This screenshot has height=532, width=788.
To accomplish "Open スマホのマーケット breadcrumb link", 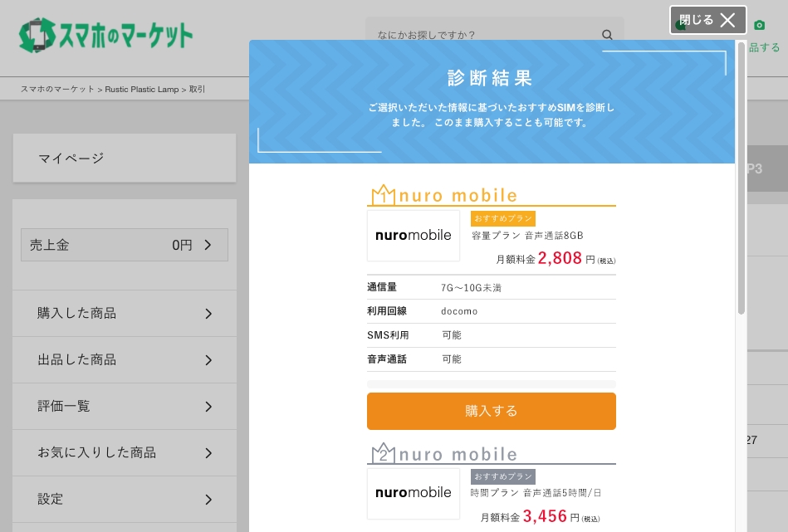I will [x=57, y=89].
